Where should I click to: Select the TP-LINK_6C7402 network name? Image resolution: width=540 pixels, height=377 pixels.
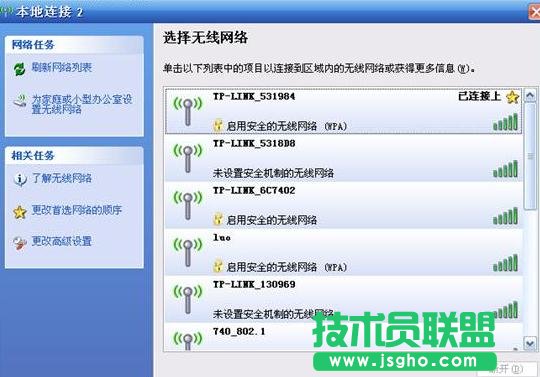(254, 190)
